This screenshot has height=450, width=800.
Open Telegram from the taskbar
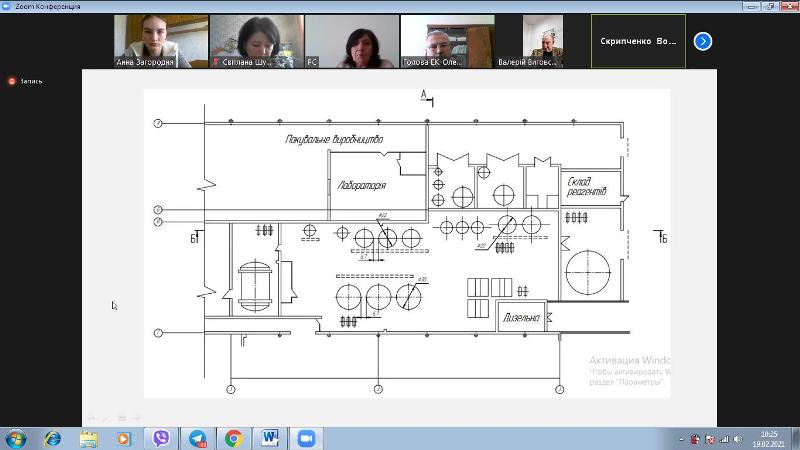(x=198, y=438)
